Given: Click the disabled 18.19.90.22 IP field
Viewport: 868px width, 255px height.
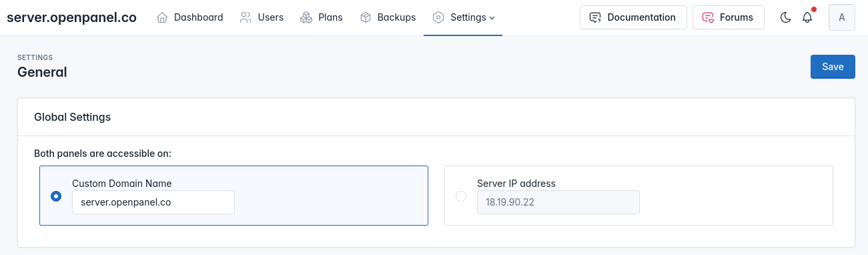Looking at the screenshot, I should point(558,202).
